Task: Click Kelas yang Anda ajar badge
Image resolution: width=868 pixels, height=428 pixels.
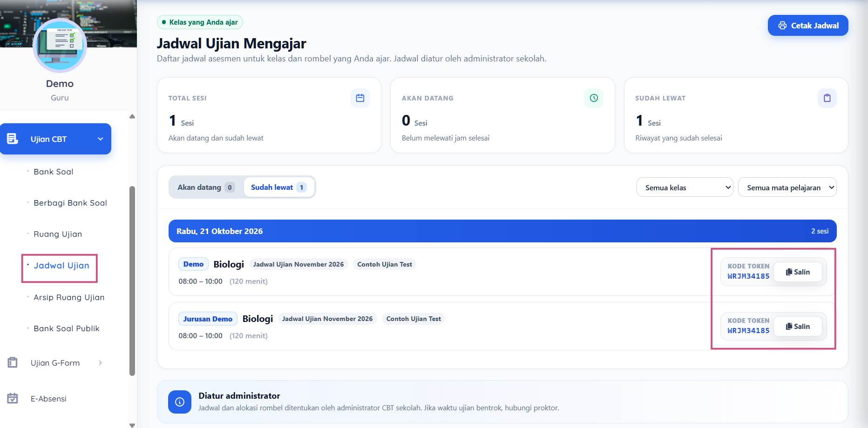Action: coord(200,22)
